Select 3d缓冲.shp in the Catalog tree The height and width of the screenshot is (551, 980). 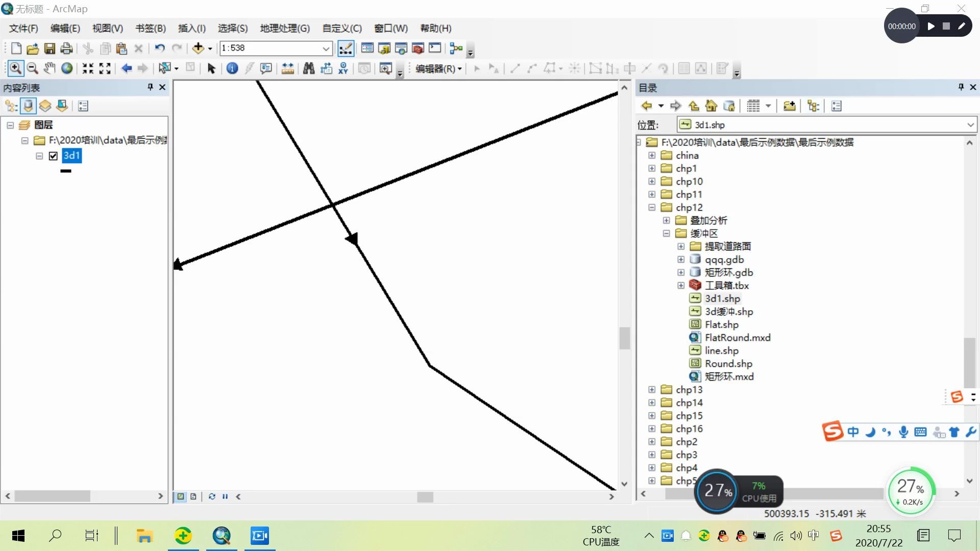click(x=728, y=311)
